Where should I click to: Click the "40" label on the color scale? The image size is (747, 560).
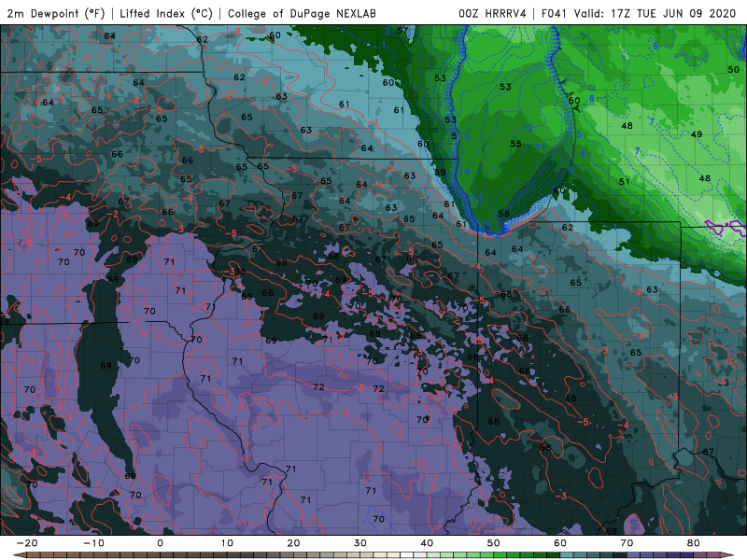427,543
